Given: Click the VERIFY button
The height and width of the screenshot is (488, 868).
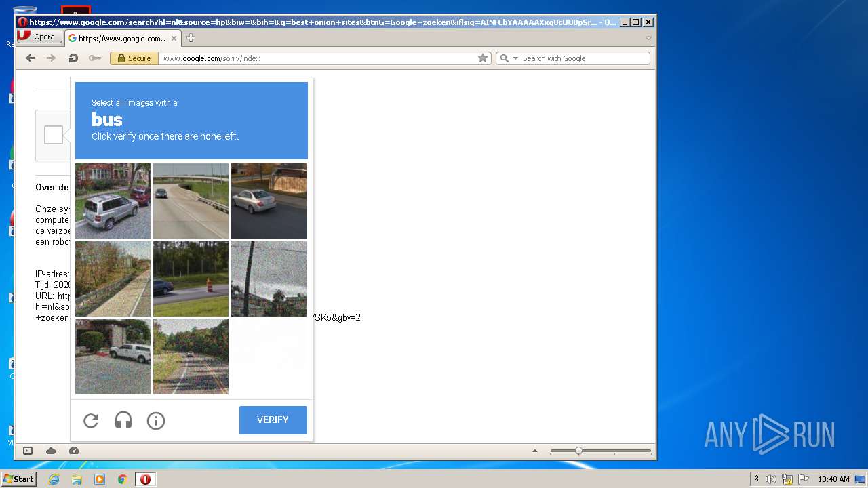Looking at the screenshot, I should (x=273, y=420).
